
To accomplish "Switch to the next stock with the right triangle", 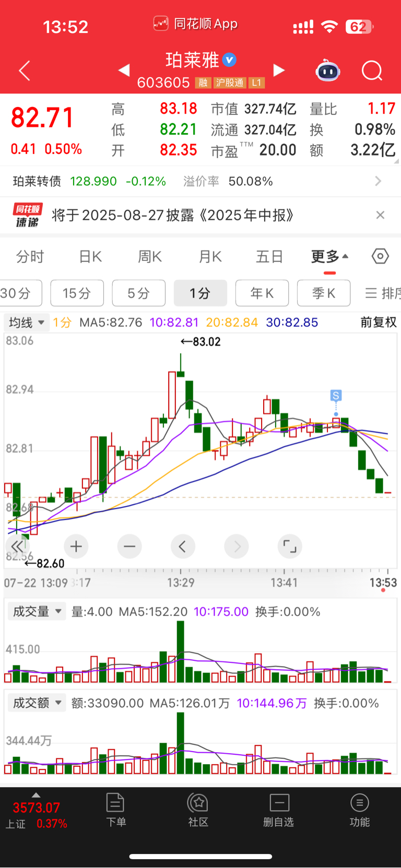I will (279, 70).
